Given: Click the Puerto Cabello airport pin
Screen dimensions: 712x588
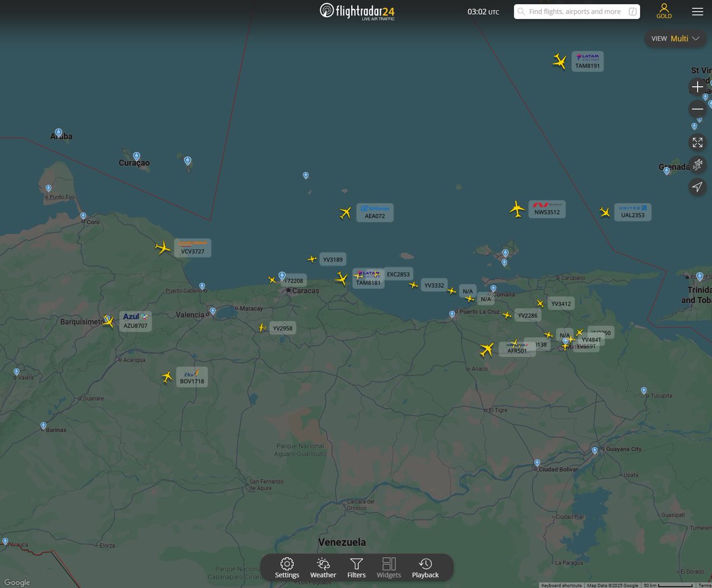Looking at the screenshot, I should [202, 286].
